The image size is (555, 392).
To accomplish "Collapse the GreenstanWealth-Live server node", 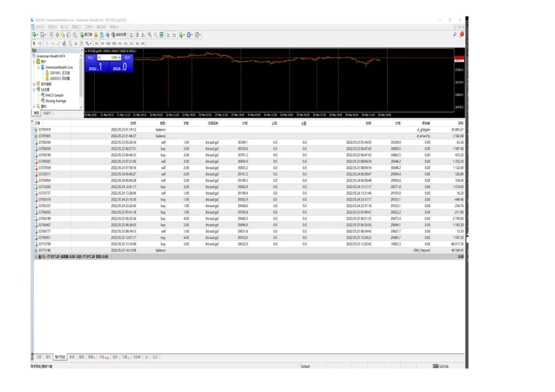I will pos(39,67).
